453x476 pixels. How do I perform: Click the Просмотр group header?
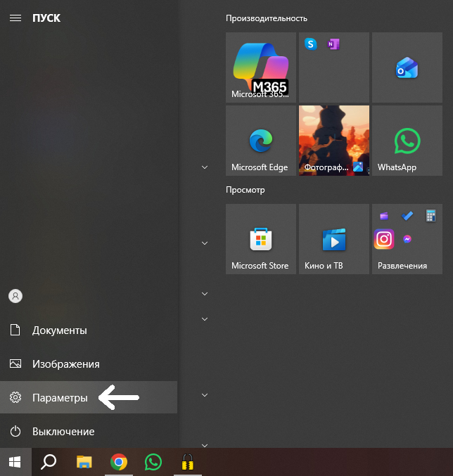[x=245, y=190]
